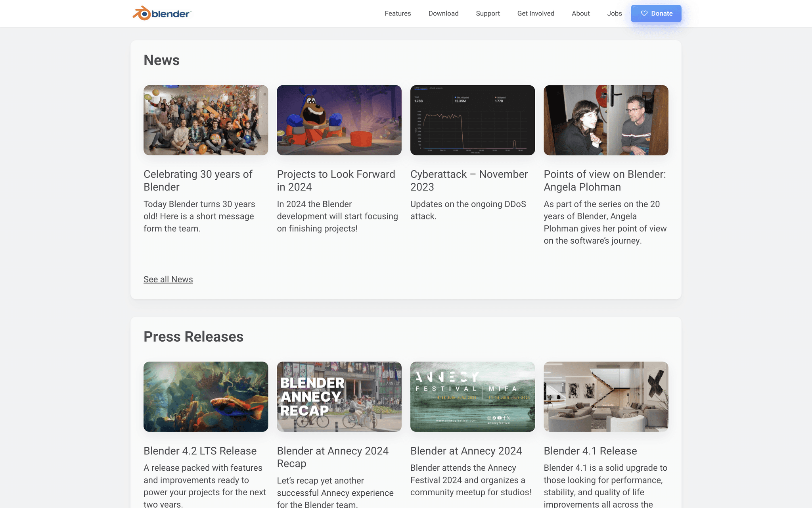The width and height of the screenshot is (812, 508).
Task: Click the heart icon on the Donate button
Action: tap(644, 13)
